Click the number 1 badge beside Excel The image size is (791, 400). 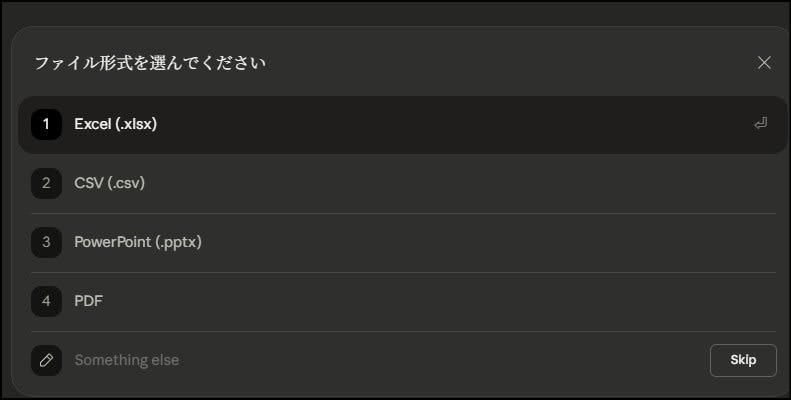pyautogui.click(x=46, y=125)
